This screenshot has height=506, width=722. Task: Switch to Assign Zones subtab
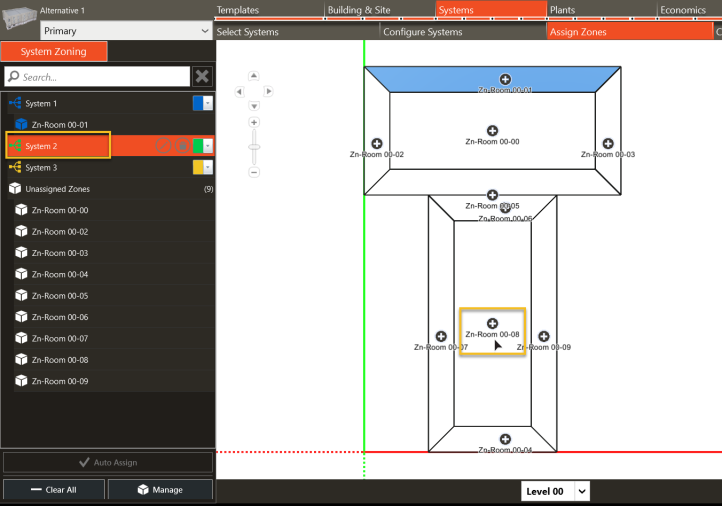tap(630, 32)
